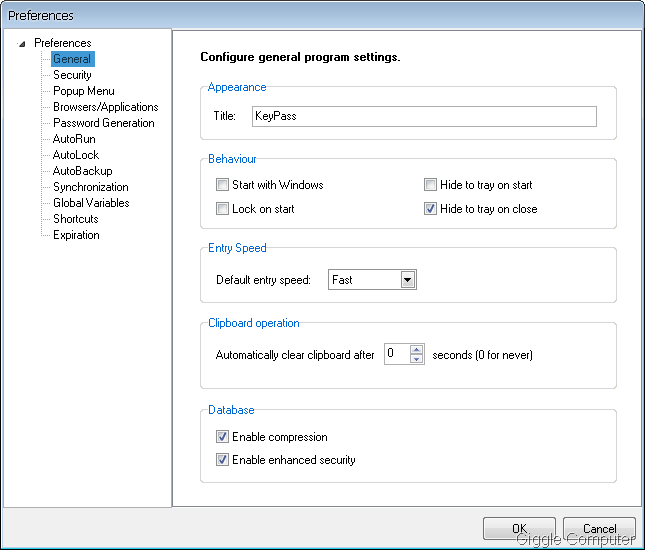Click the Title text field
645x550 pixels.
tap(424, 116)
